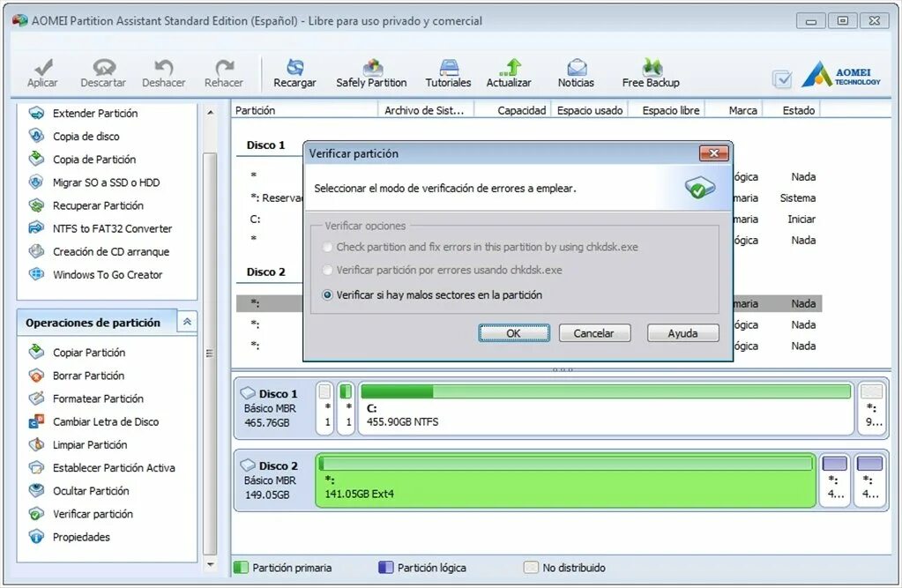Open Tutoriales from the toolbar
The image size is (902, 588).
[448, 73]
